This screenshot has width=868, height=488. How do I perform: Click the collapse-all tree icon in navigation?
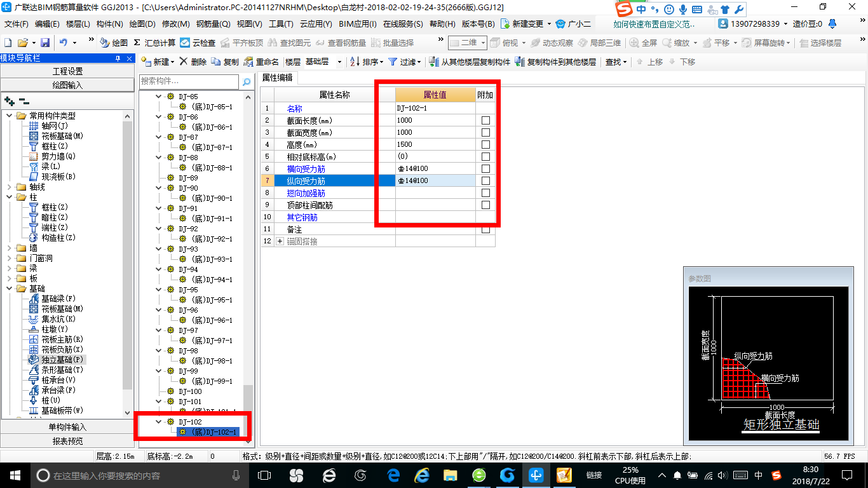pyautogui.click(x=24, y=101)
